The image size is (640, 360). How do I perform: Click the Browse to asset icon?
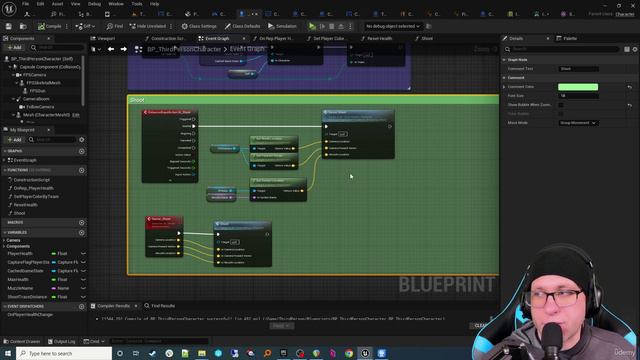click(23, 26)
